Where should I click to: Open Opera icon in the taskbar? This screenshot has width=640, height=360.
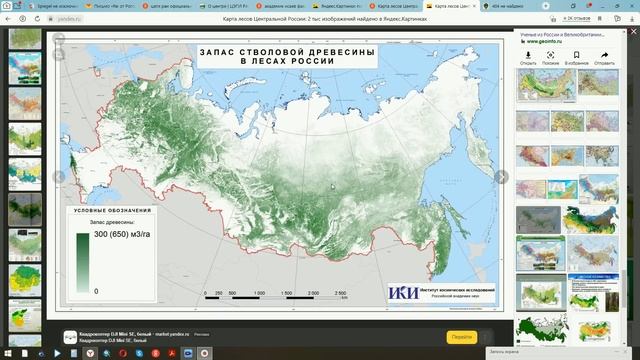123,353
